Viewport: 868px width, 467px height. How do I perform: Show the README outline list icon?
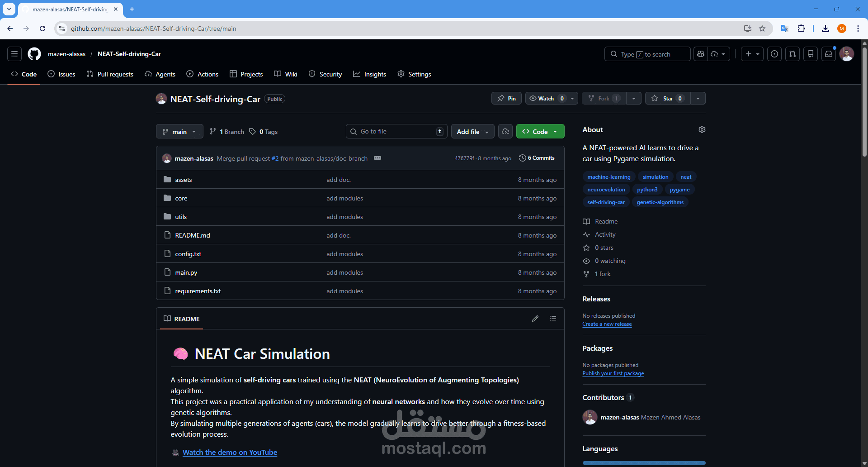point(553,319)
